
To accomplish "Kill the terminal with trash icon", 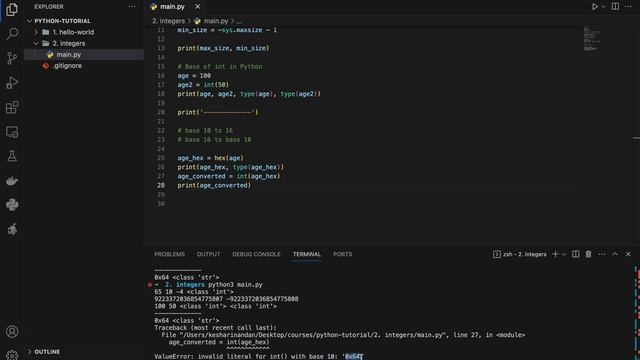I will click(x=588, y=254).
